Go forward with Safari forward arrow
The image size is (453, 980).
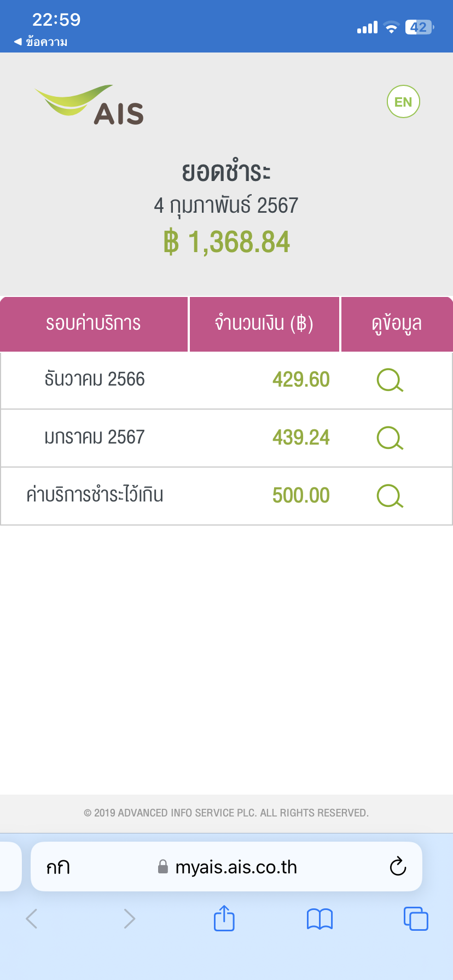[x=129, y=919]
